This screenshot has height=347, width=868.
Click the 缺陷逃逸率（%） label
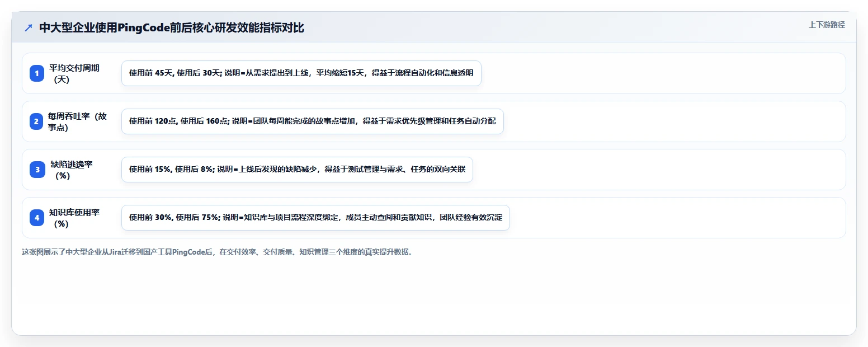[72, 170]
